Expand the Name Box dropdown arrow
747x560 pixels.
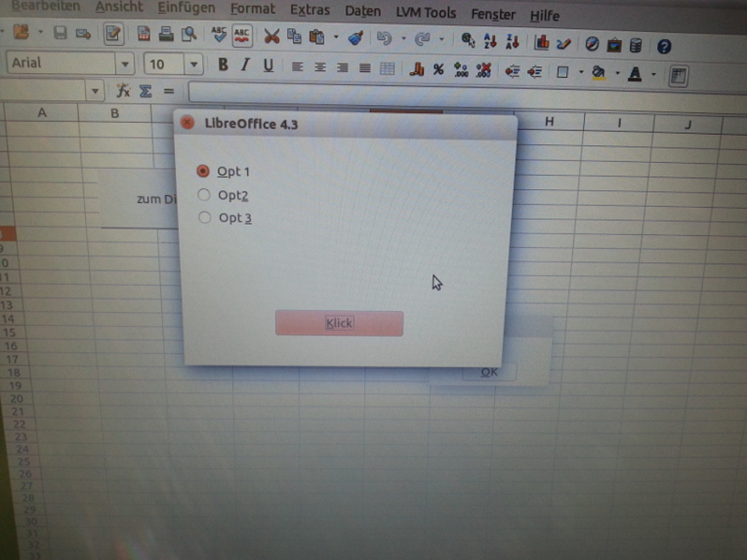point(95,91)
